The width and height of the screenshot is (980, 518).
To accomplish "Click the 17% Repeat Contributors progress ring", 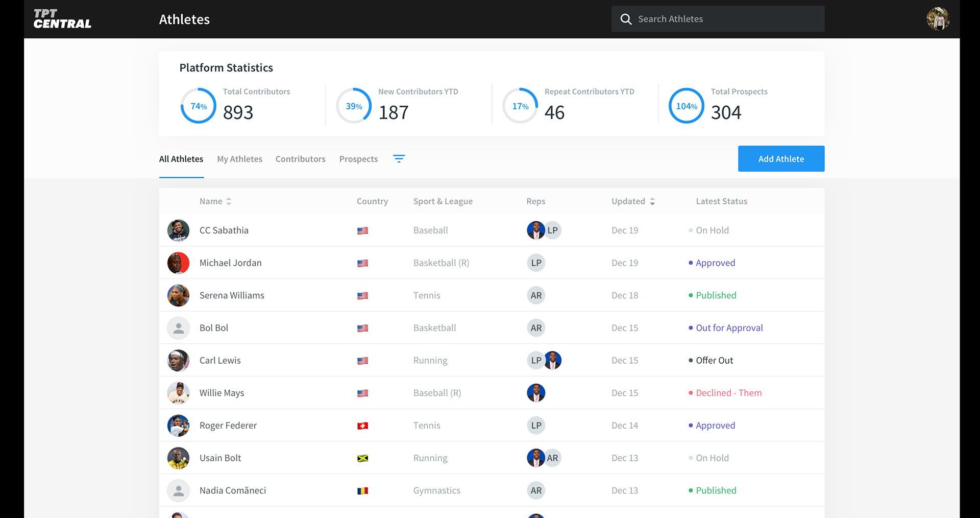I will coord(520,106).
